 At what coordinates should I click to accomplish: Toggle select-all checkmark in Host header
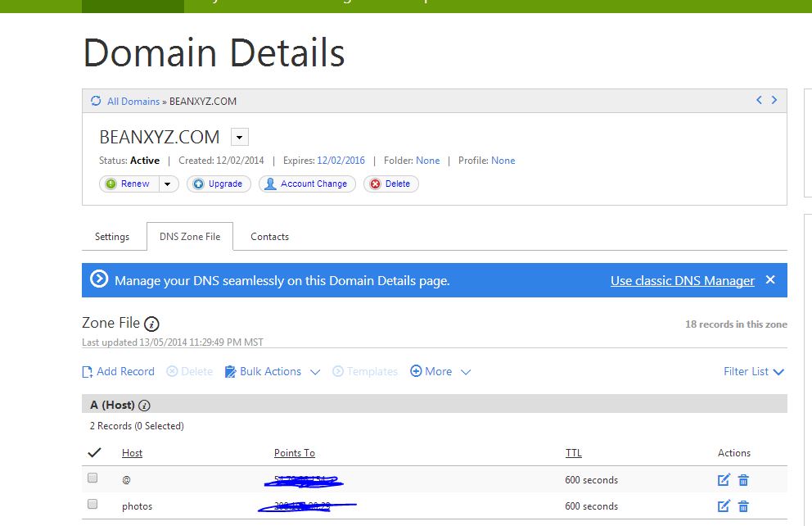(x=94, y=452)
